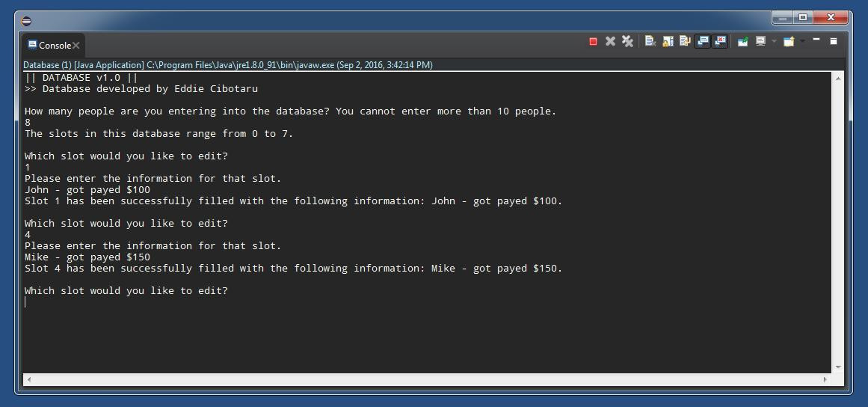
Task: Click the Eclipse icon in the title bar
Action: pyautogui.click(x=26, y=22)
